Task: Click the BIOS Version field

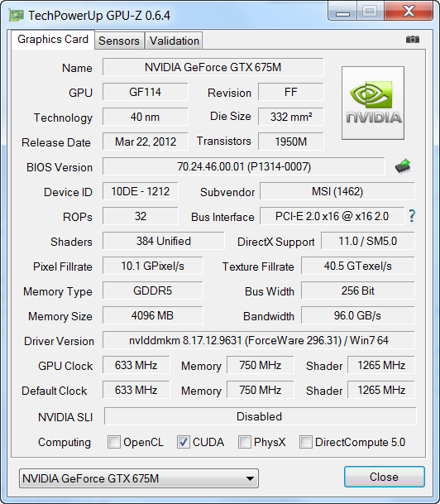Action: 244,166
